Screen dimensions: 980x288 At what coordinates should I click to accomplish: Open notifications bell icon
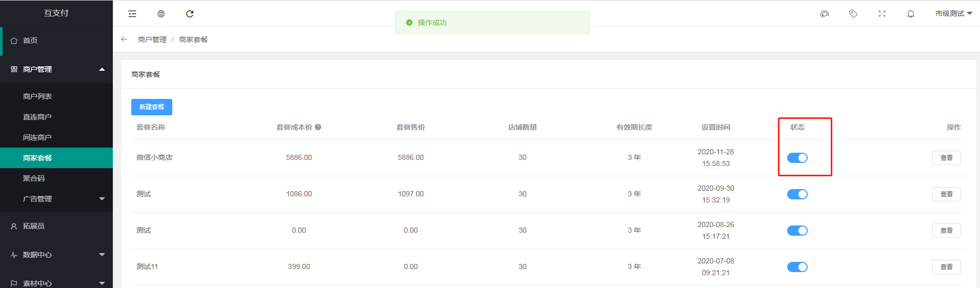click(911, 14)
